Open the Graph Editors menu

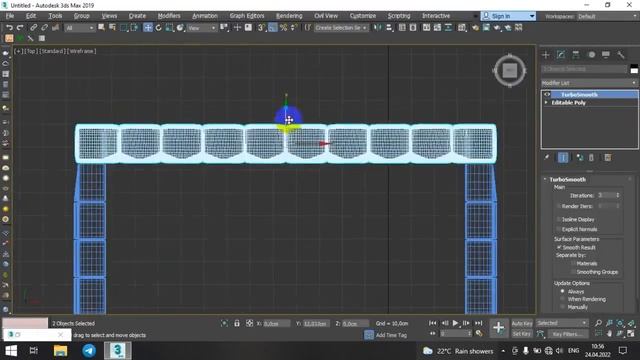click(247, 16)
